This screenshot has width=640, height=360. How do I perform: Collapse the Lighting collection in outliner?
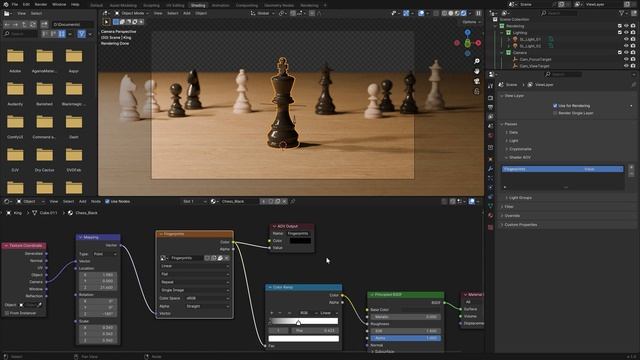[x=502, y=32]
